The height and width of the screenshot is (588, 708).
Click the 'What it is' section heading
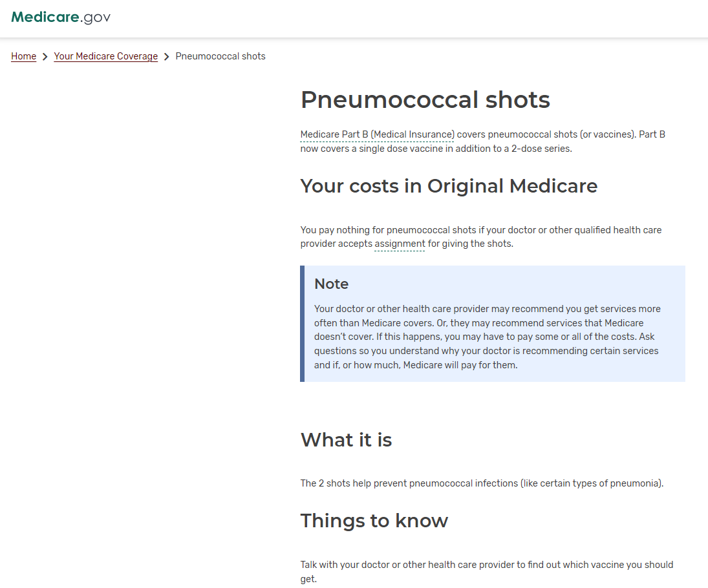346,440
